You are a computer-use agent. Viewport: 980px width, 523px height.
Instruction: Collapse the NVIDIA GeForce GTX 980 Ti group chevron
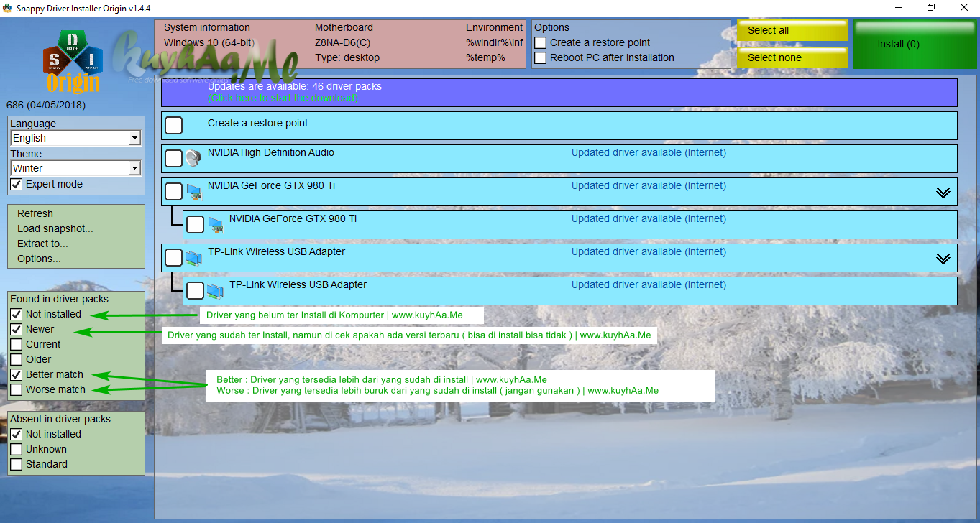[x=943, y=193]
